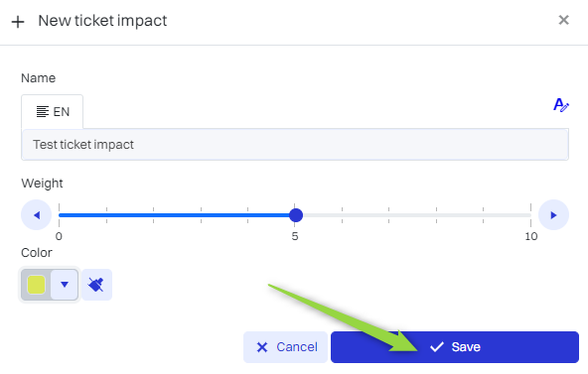Click the checkmark icon on Save
Viewport: 588px width, 374px height.
click(x=437, y=347)
